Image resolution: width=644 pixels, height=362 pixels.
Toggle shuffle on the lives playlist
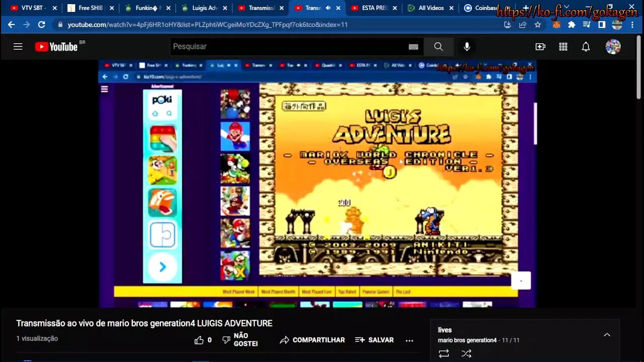[x=466, y=354]
